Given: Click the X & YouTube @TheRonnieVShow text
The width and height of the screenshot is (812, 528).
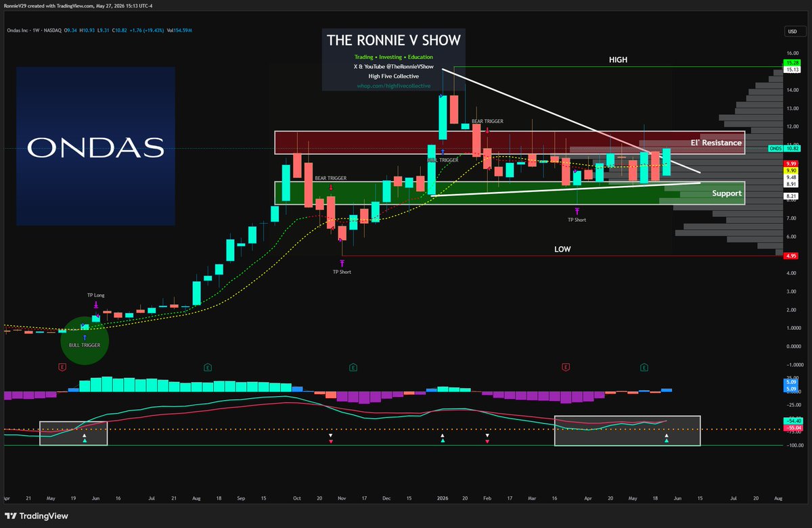Looking at the screenshot, I should (392, 66).
